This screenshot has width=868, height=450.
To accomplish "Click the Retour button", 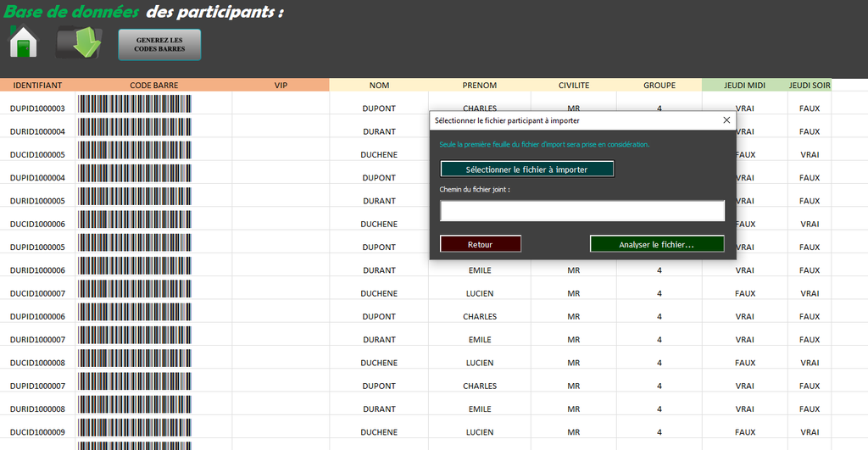I will [x=481, y=244].
